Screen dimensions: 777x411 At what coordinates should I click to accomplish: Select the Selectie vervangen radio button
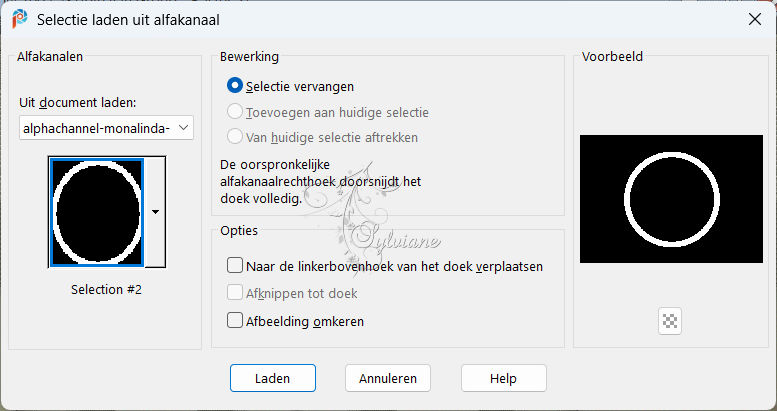click(234, 86)
